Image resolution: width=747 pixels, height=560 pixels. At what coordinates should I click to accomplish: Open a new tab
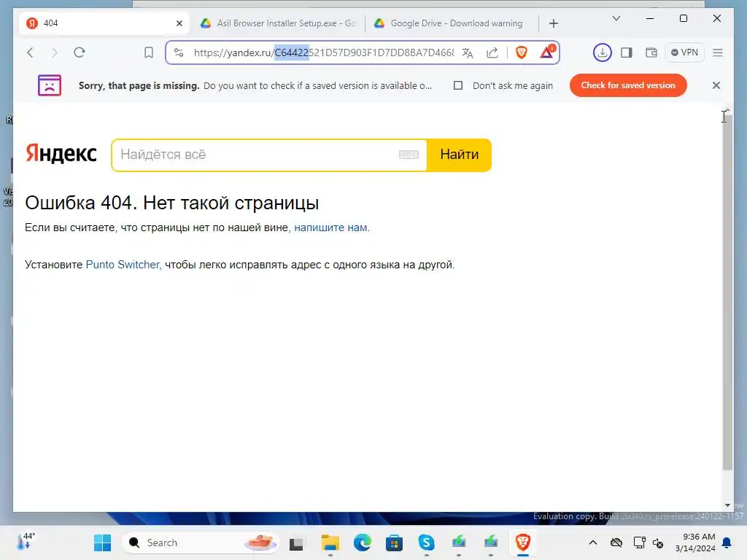point(553,23)
